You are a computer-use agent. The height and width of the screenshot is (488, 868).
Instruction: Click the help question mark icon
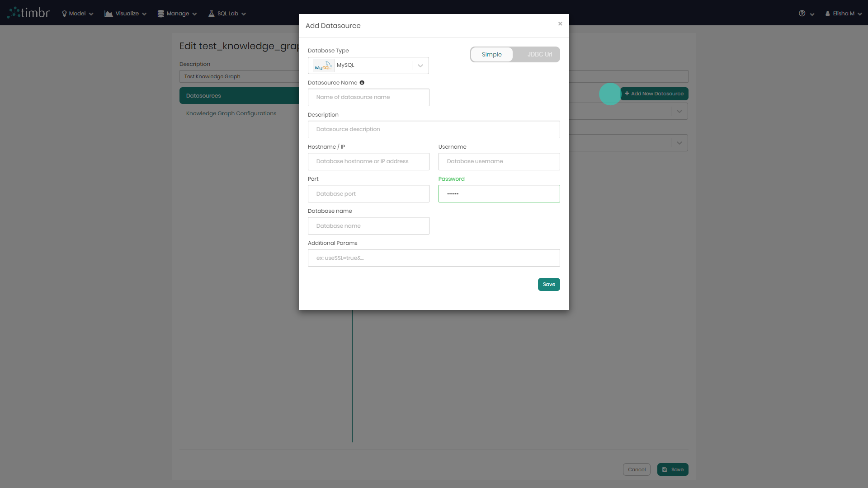(x=802, y=14)
